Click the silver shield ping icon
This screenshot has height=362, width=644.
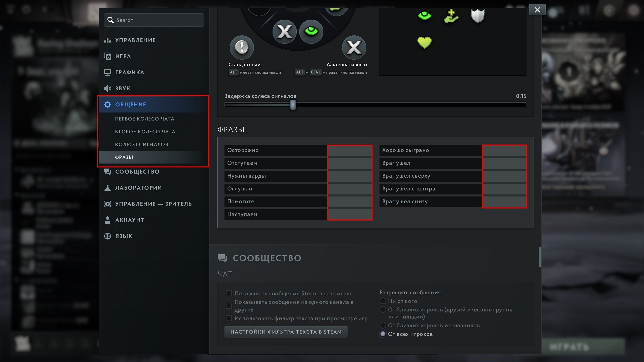click(x=477, y=16)
